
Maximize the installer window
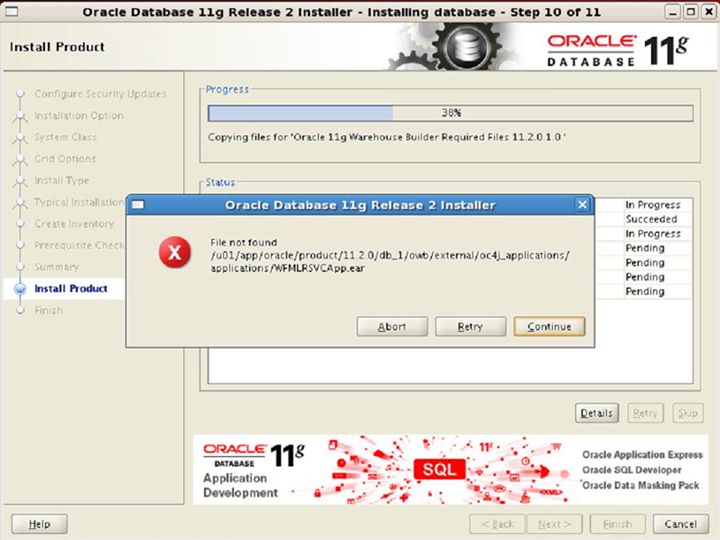point(690,11)
